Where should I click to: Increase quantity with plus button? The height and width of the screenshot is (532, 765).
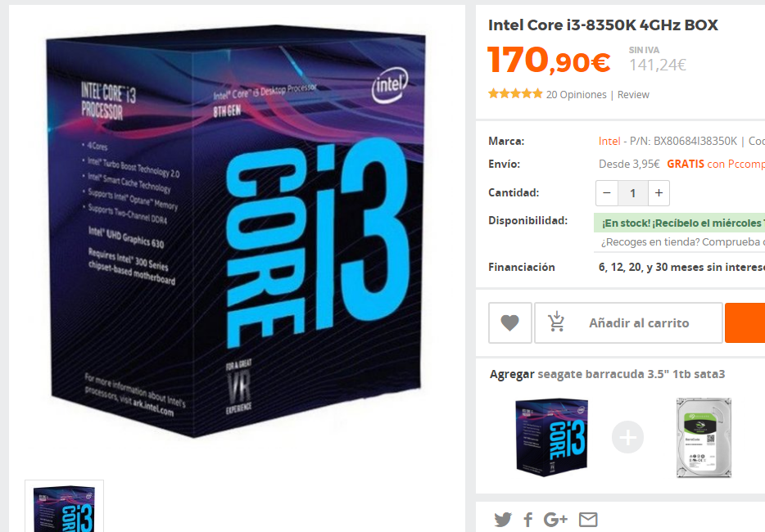click(659, 193)
